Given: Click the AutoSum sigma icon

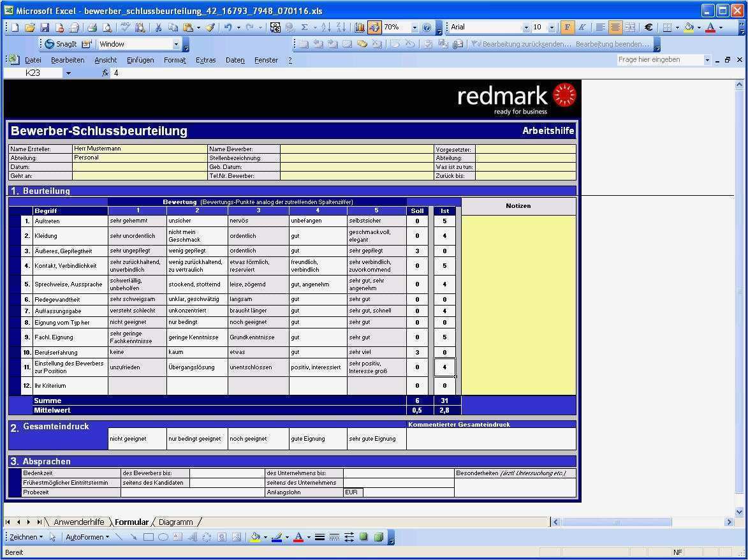Looking at the screenshot, I should 304,27.
